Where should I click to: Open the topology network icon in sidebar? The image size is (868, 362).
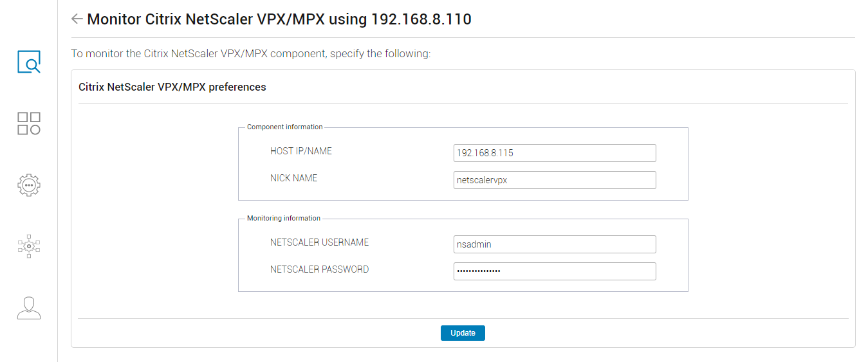[x=29, y=246]
